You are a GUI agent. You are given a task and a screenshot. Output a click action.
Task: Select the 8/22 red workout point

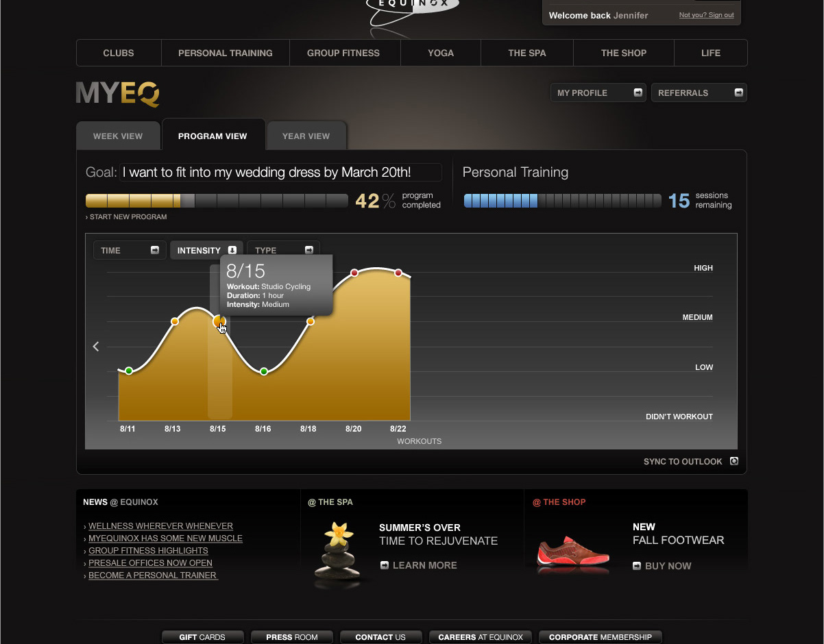point(398,273)
